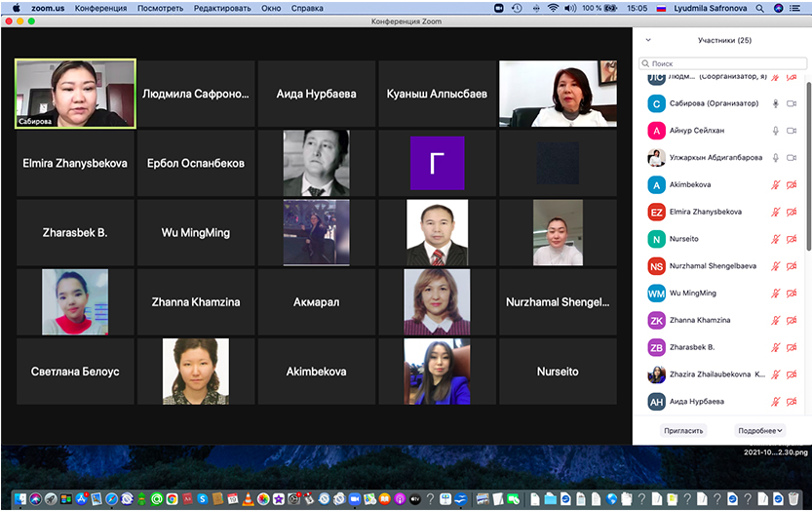Open Spotlight search in the menu bar
This screenshot has width=812, height=512.
759,8
